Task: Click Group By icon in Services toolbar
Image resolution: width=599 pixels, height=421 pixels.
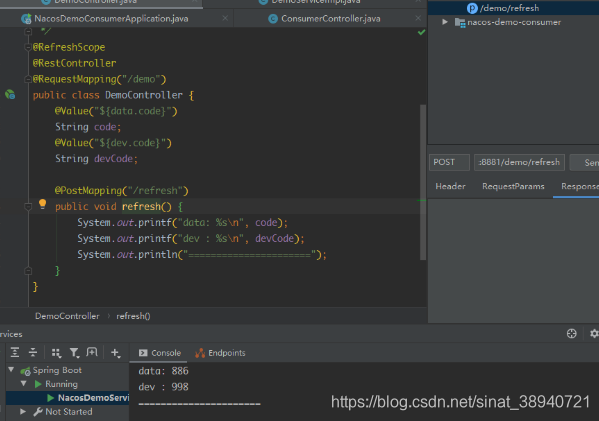Action: pyautogui.click(x=57, y=353)
